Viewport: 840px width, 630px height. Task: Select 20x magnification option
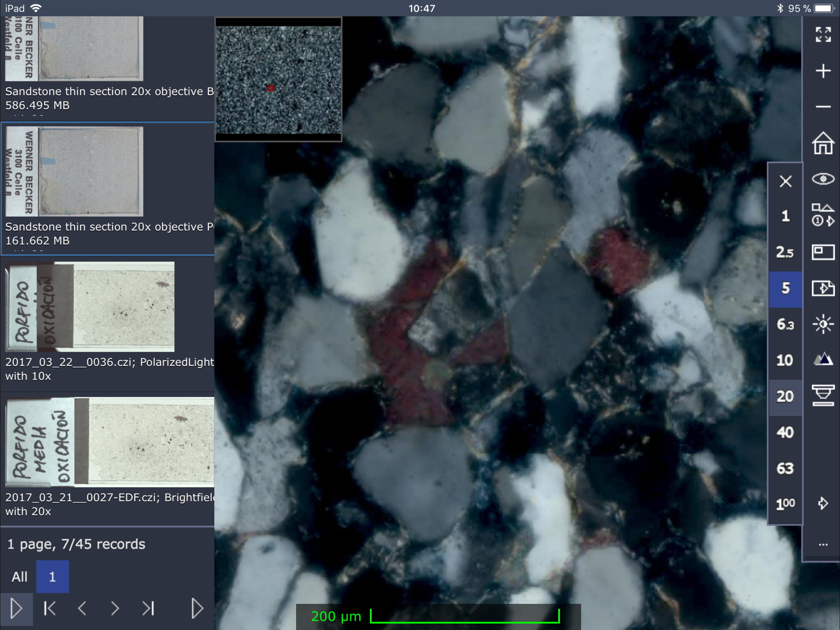(785, 396)
